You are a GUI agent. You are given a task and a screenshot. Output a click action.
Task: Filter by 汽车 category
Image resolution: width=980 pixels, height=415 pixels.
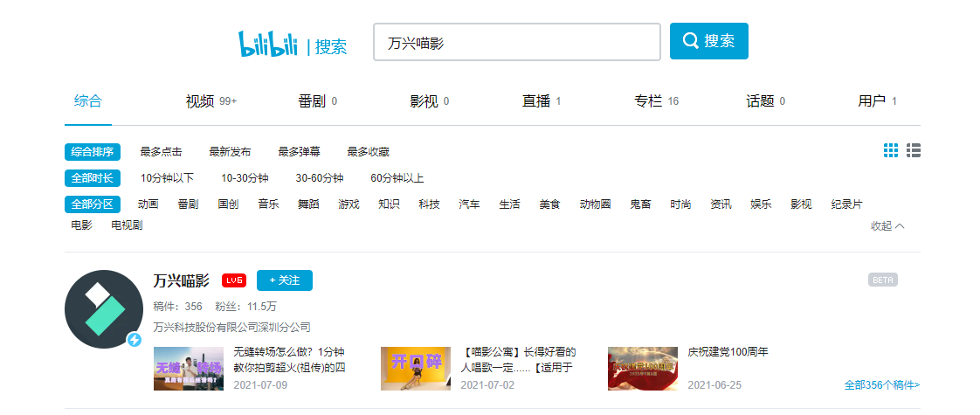(469, 204)
